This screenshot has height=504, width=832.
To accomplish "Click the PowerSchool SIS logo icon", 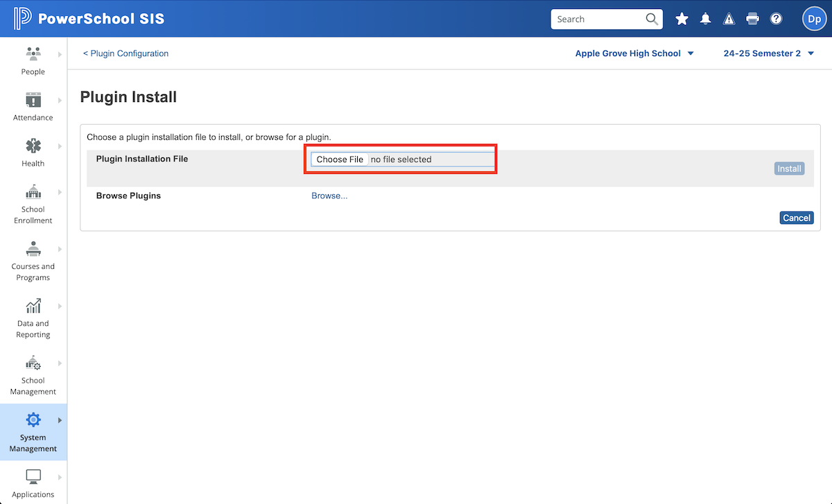I will coord(22,19).
